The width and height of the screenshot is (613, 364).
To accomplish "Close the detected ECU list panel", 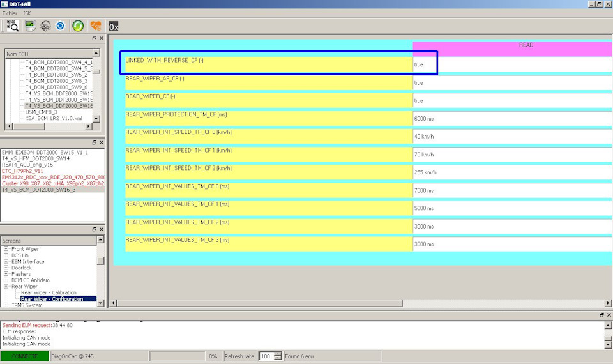I will 102,142.
